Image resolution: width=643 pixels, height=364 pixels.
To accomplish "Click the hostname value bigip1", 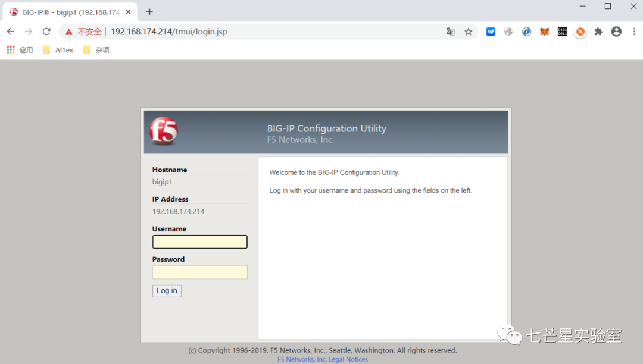I will [x=163, y=182].
